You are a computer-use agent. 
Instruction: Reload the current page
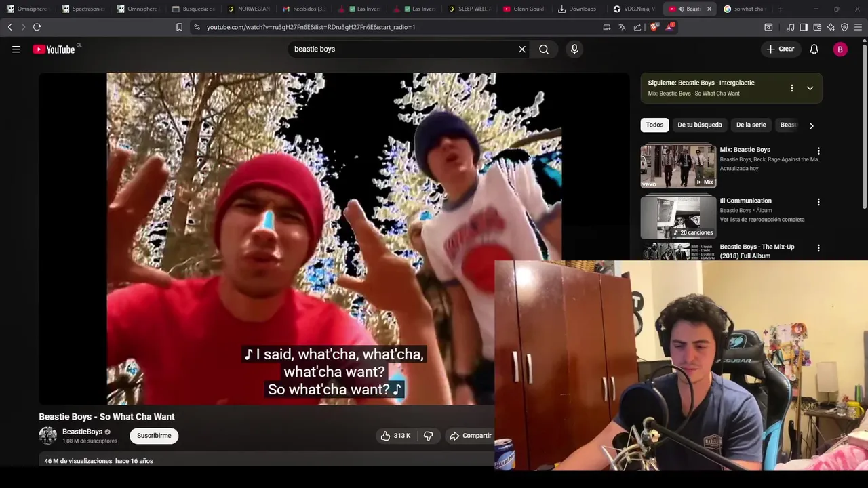[37, 27]
